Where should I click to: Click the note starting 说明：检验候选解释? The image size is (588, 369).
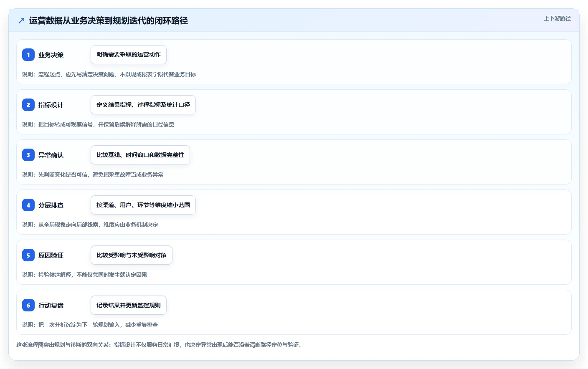click(85, 275)
